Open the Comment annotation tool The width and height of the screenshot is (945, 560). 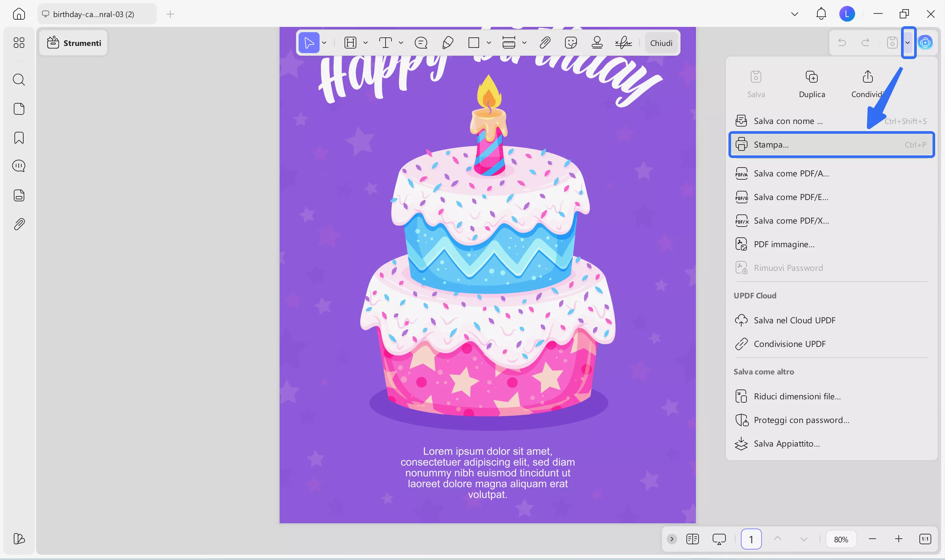(421, 43)
